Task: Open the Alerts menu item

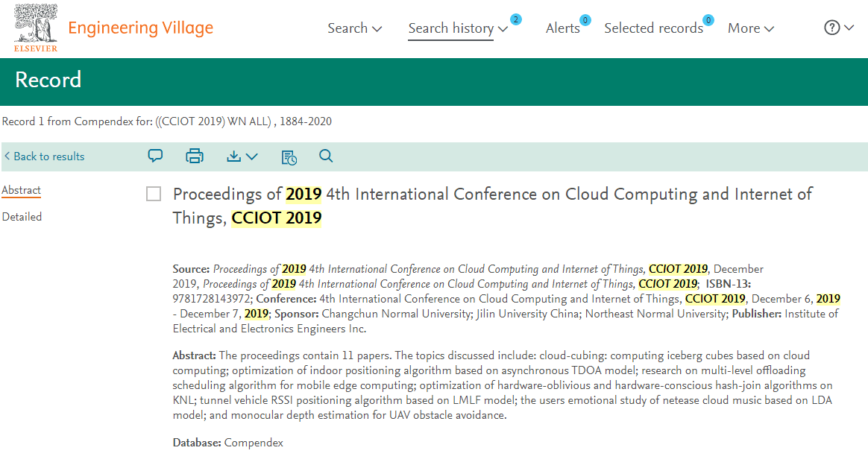Action: [562, 28]
